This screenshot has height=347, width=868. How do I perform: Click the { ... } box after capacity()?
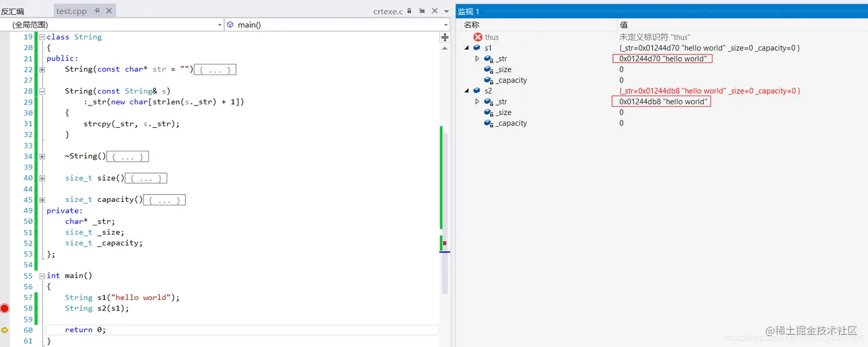pyautogui.click(x=164, y=200)
